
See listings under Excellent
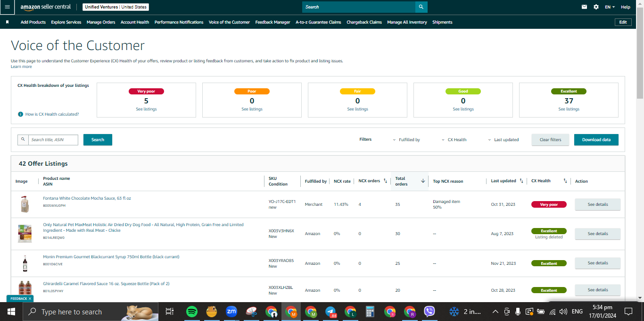point(569,109)
